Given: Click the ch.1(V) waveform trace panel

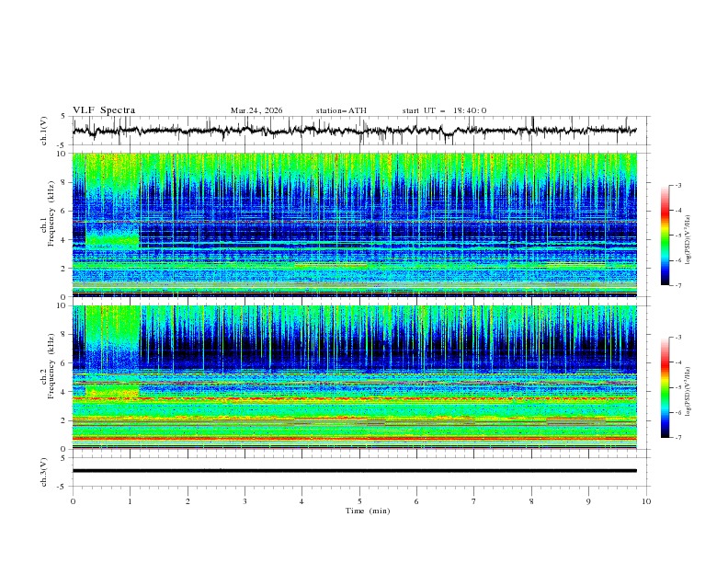Looking at the screenshot, I should coord(360,131).
